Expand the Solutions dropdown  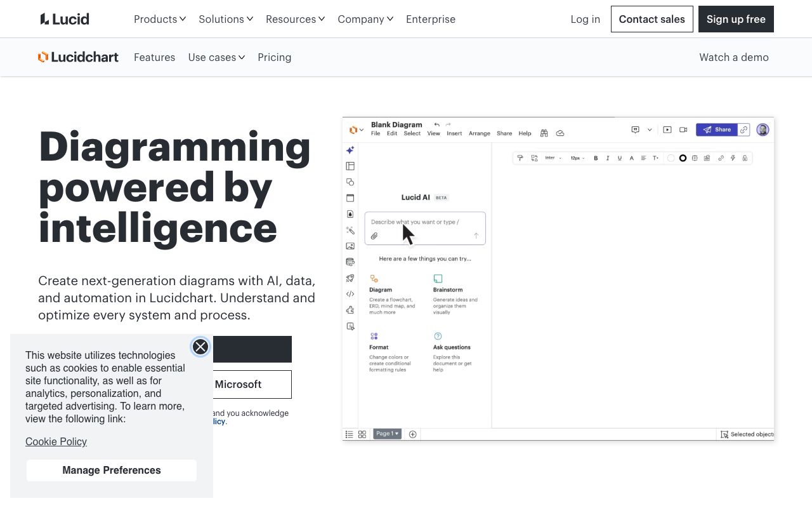pos(226,19)
